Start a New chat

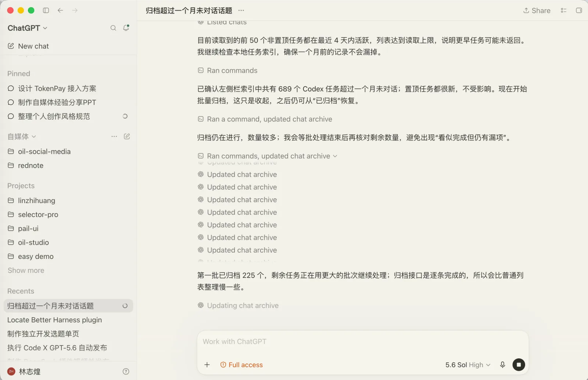[28, 46]
